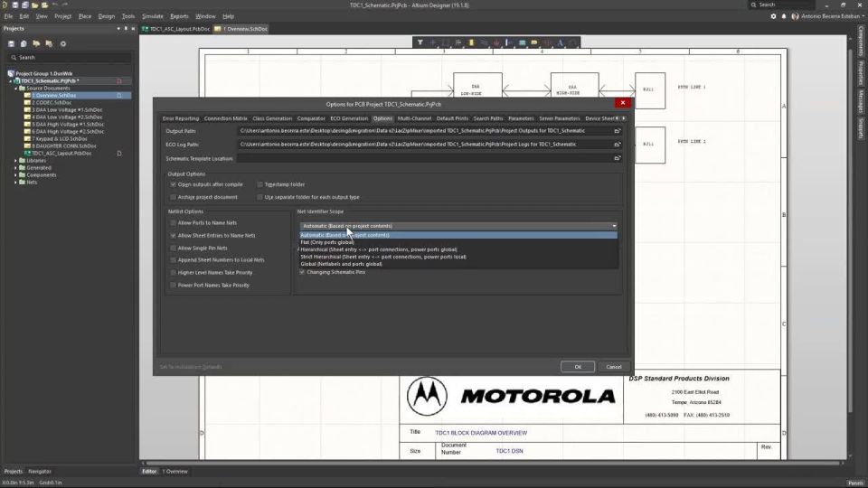Toggle Changing Schematic Pins checkbox
Image resolution: width=868 pixels, height=488 pixels.
coord(302,272)
